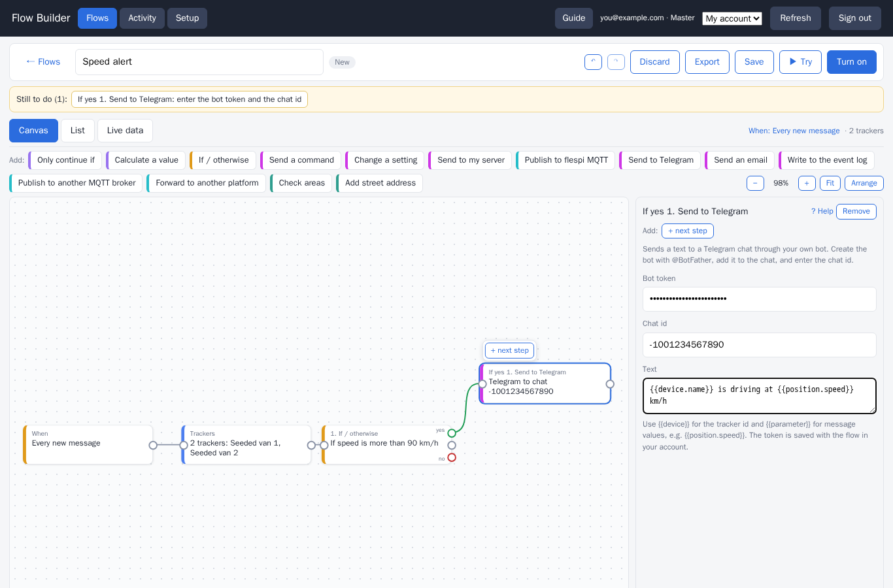This screenshot has width=893, height=588.
Task: Click next step button in side panel
Action: pyautogui.click(x=688, y=231)
